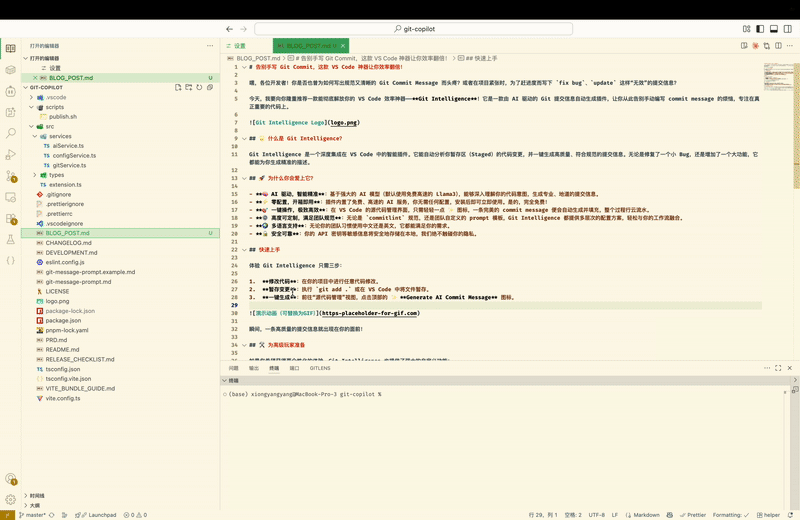This screenshot has width=800, height=520.
Task: Click the New Folder icon in GIT-COPILOT header
Action: (x=189, y=87)
